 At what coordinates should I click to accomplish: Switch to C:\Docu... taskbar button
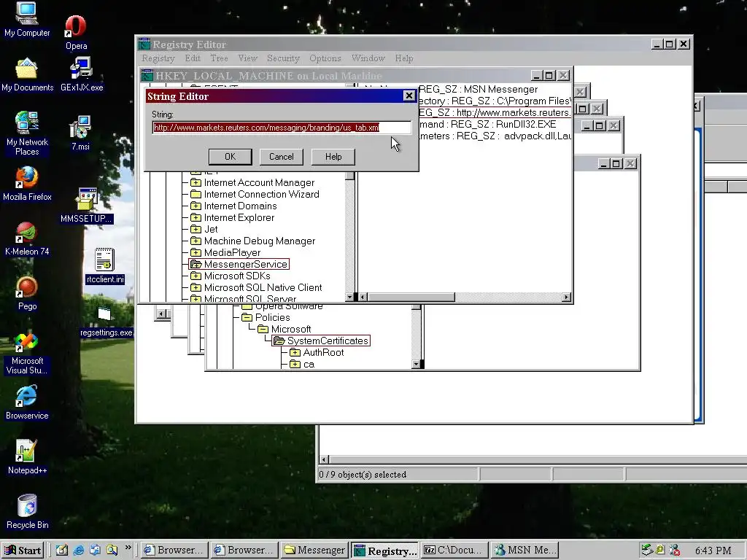[x=455, y=551]
